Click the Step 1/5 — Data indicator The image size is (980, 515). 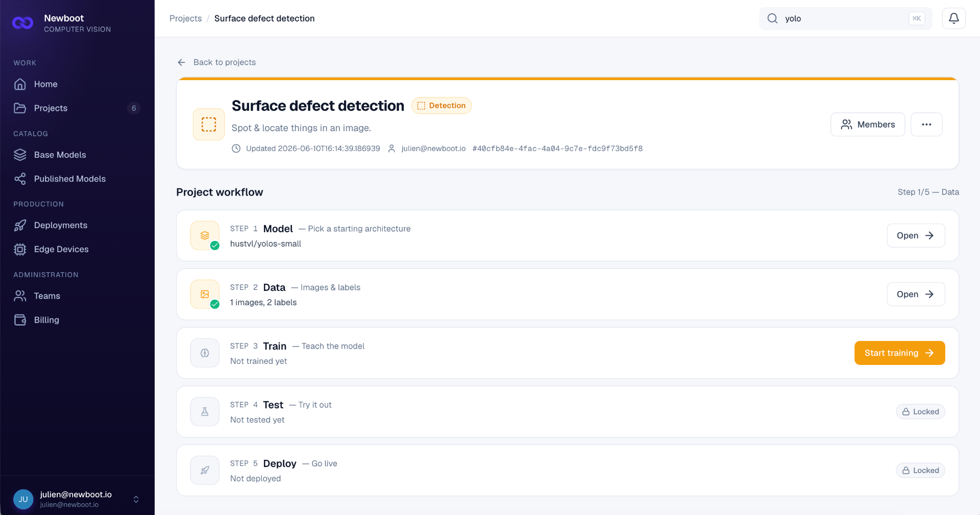tap(928, 192)
